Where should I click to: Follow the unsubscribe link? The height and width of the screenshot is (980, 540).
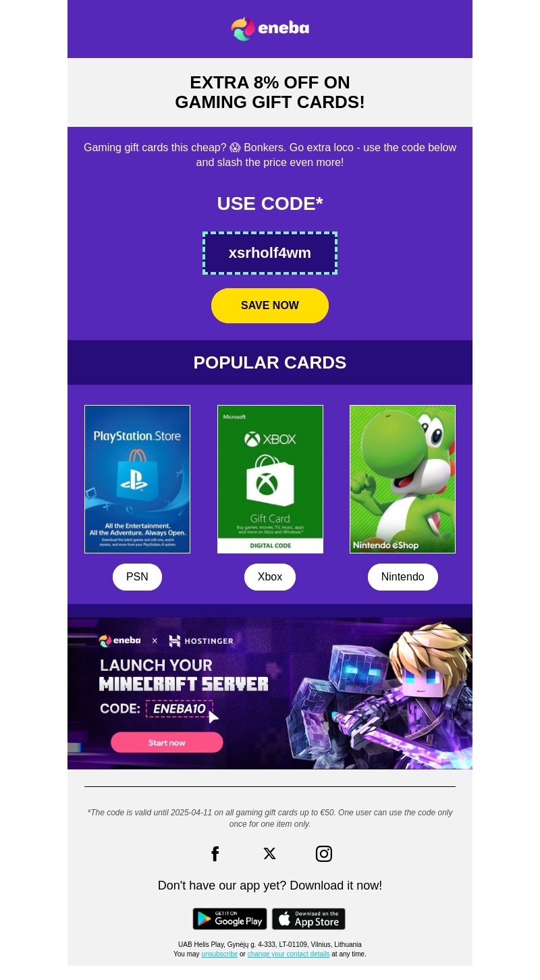(x=219, y=954)
